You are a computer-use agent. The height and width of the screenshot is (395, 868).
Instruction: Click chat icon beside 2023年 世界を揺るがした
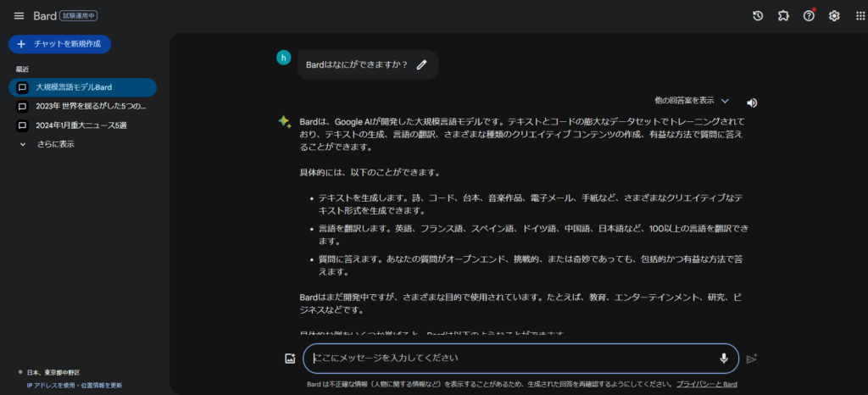pyautogui.click(x=22, y=106)
